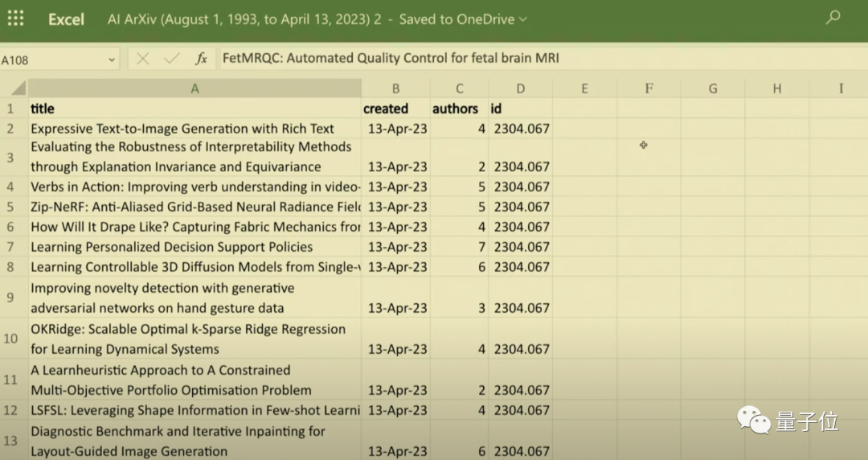Expand the Saved to OneDrive chevron
Screen dimensions: 868x460
(522, 19)
